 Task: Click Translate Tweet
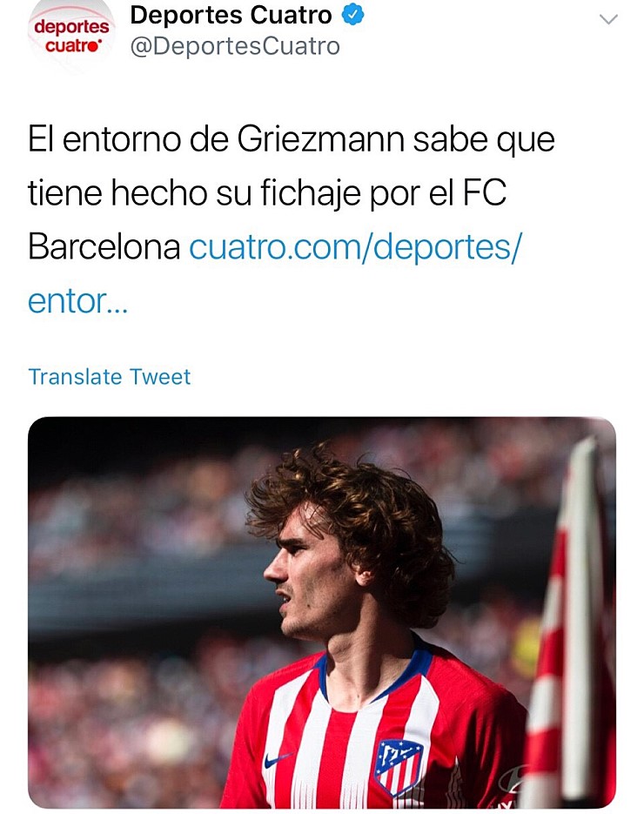[110, 377]
